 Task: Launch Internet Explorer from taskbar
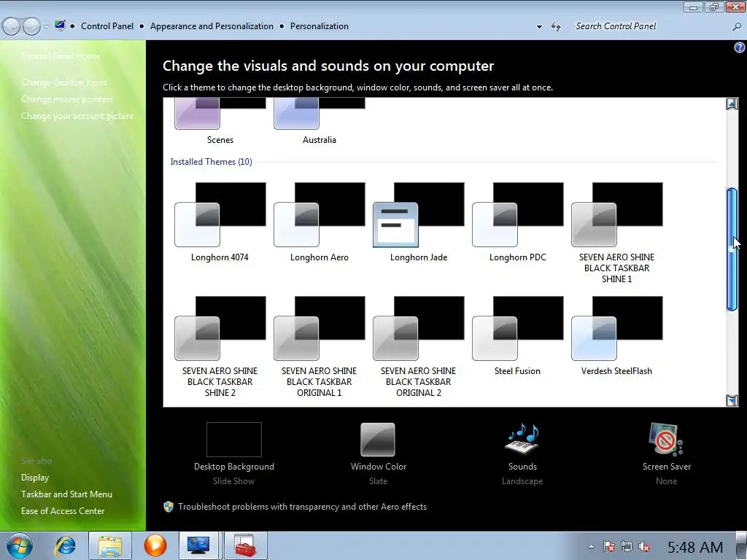click(x=65, y=545)
